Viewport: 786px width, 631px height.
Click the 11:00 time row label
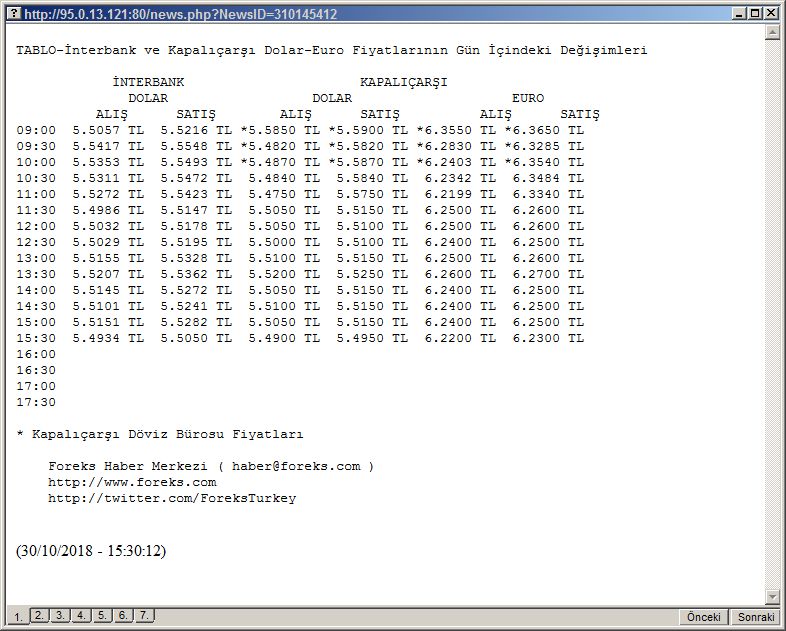(x=36, y=194)
